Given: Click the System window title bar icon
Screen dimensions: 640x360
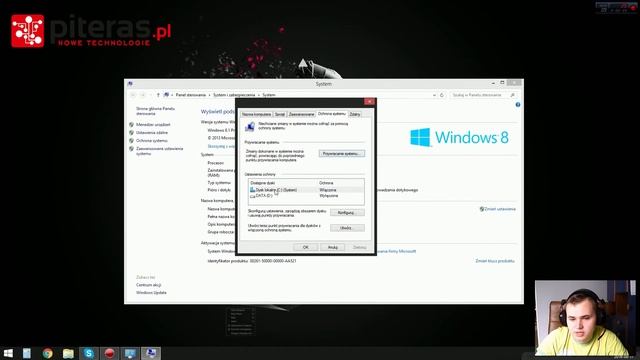Looking at the screenshot, I should [130, 84].
